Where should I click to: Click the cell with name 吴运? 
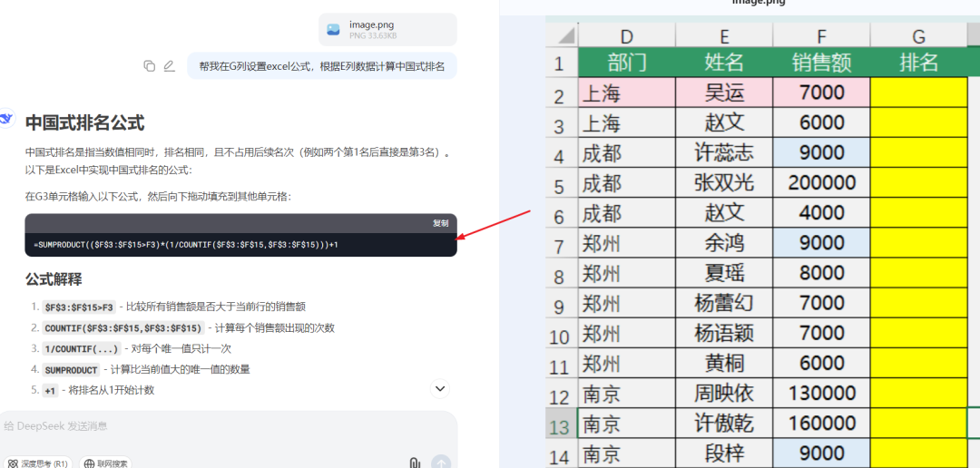(724, 93)
